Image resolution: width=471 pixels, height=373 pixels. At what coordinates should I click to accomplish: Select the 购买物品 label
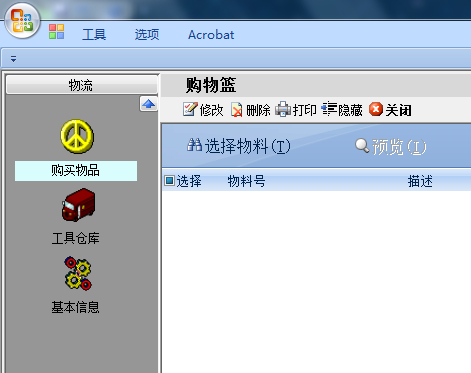click(76, 171)
